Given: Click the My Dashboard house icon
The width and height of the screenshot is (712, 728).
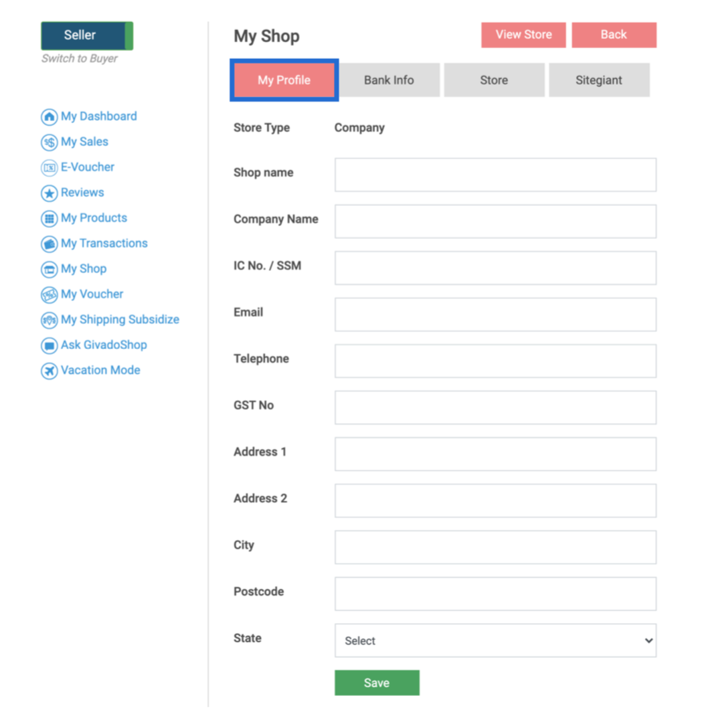Looking at the screenshot, I should 49,117.
